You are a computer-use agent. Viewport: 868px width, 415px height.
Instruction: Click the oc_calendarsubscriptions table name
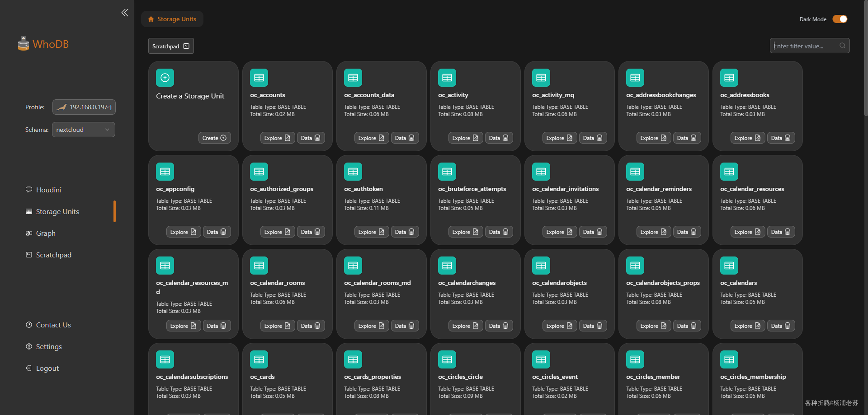[192, 377]
